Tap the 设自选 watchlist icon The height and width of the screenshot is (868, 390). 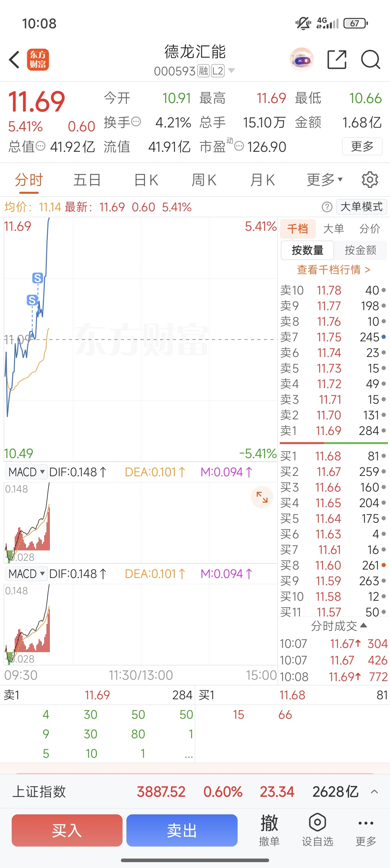tap(318, 830)
